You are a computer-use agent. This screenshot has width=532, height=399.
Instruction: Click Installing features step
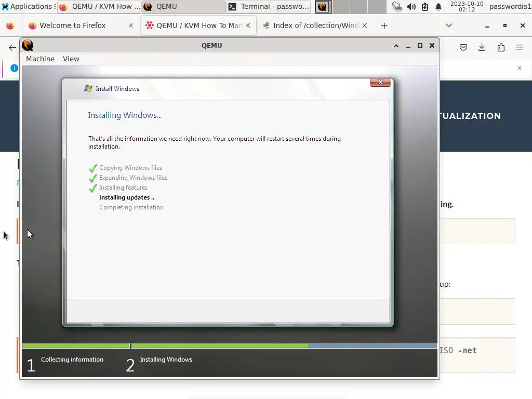click(123, 187)
